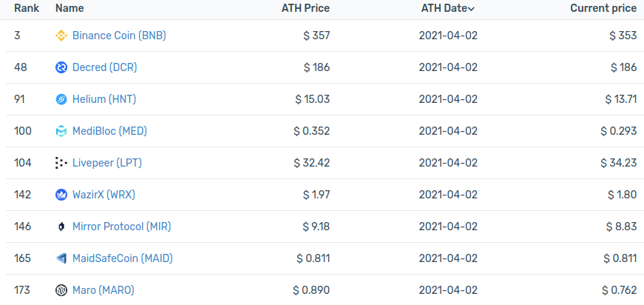Sort table by Rank column header
644x305 pixels.
point(27,8)
